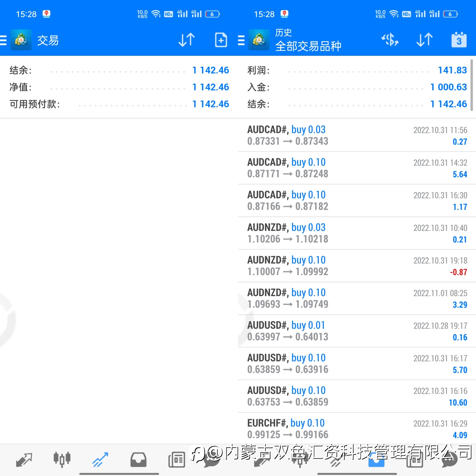Screen dimensions: 476x476
Task: Tap red app notification icon in left status bar
Action: tap(46, 14)
